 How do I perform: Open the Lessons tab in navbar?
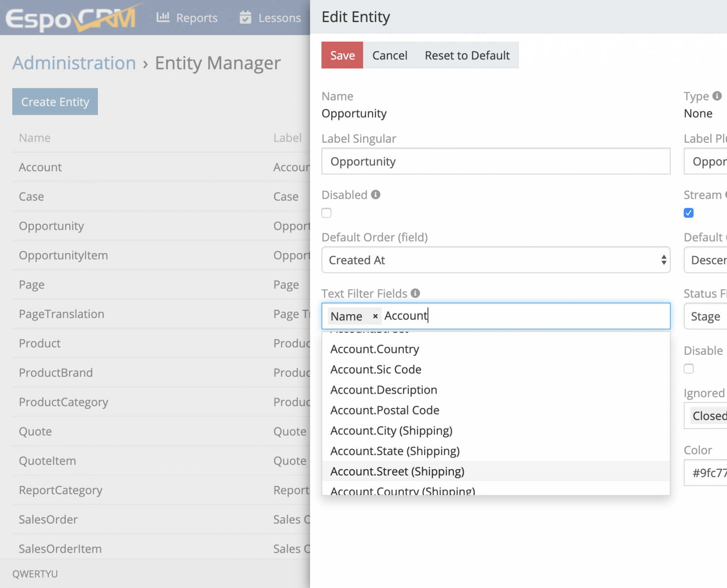279,18
